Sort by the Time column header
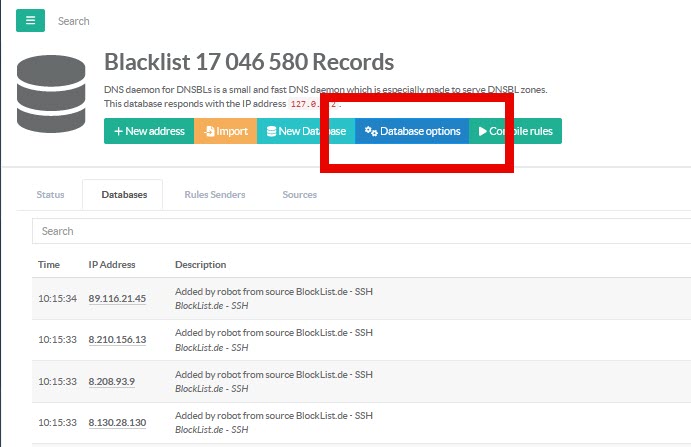This screenshot has height=447, width=691. 49,265
